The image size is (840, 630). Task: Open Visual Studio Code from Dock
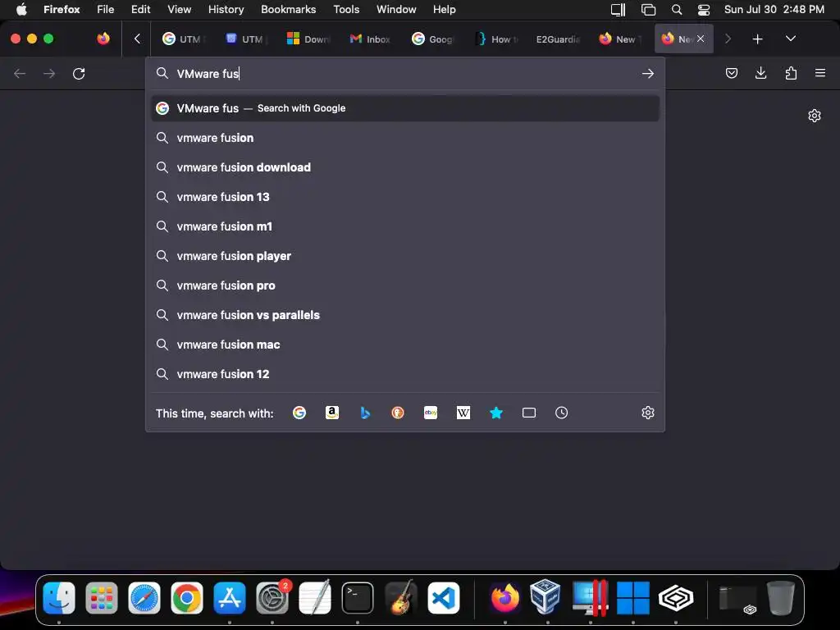point(443,598)
